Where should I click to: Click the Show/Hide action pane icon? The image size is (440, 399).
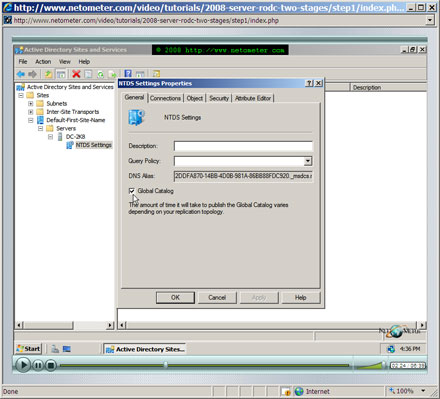[140, 74]
